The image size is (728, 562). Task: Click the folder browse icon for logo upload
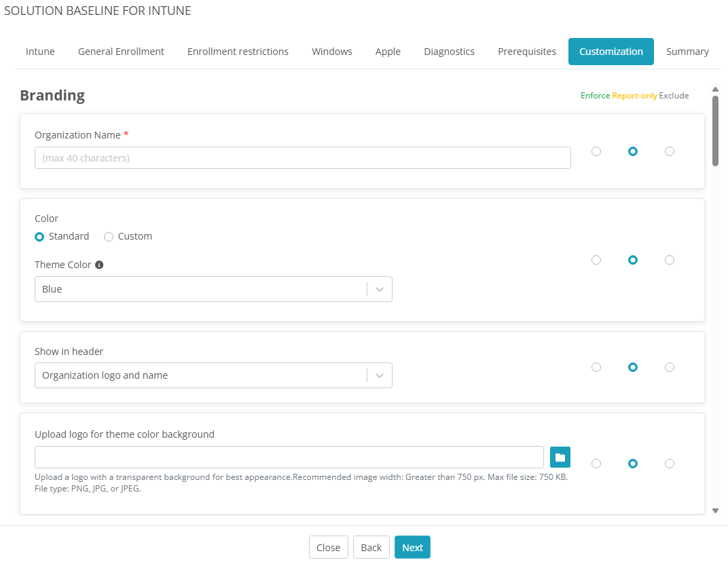pyautogui.click(x=560, y=457)
